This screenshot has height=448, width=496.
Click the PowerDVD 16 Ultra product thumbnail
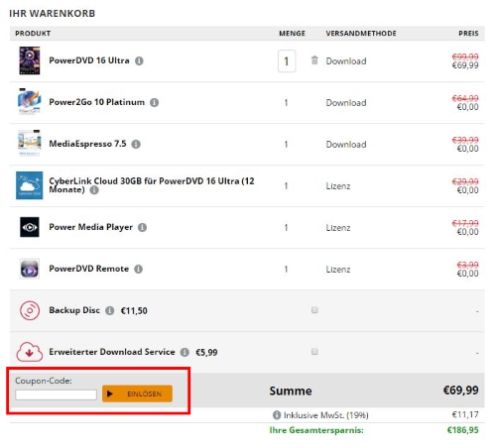(x=30, y=60)
